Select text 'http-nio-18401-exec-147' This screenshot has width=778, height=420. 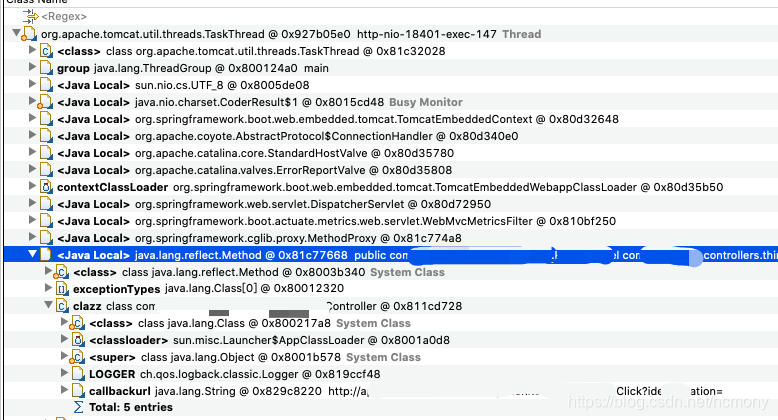[x=427, y=34]
